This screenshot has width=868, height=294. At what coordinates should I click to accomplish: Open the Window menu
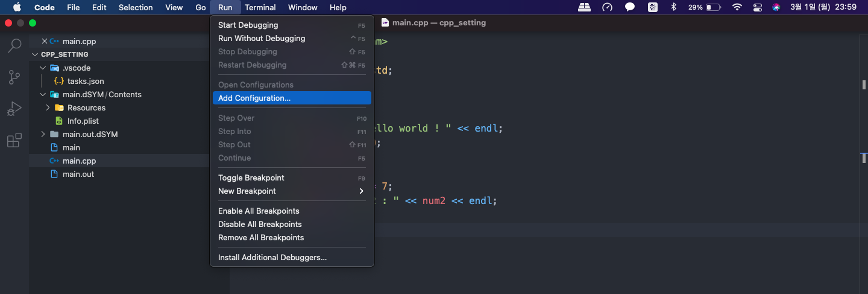(303, 7)
